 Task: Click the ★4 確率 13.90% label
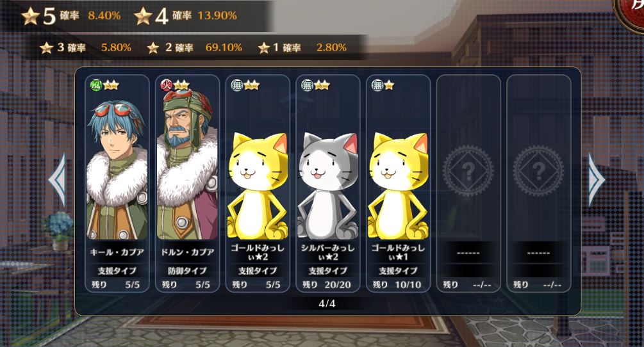[185, 15]
